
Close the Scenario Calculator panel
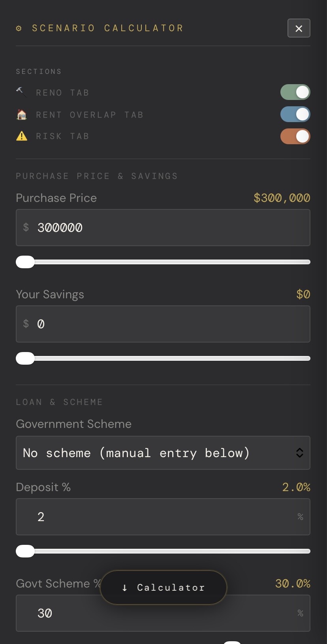click(299, 28)
